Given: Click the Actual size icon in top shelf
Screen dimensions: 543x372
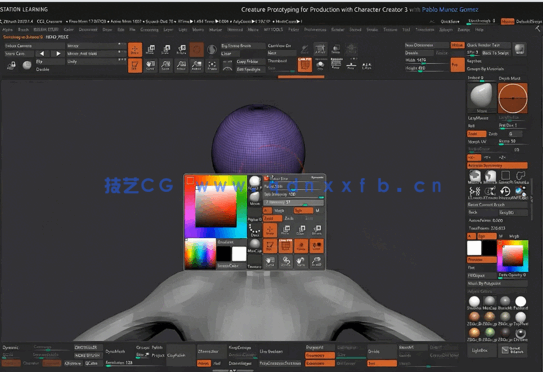Looking at the screenshot, I should (x=181, y=65).
